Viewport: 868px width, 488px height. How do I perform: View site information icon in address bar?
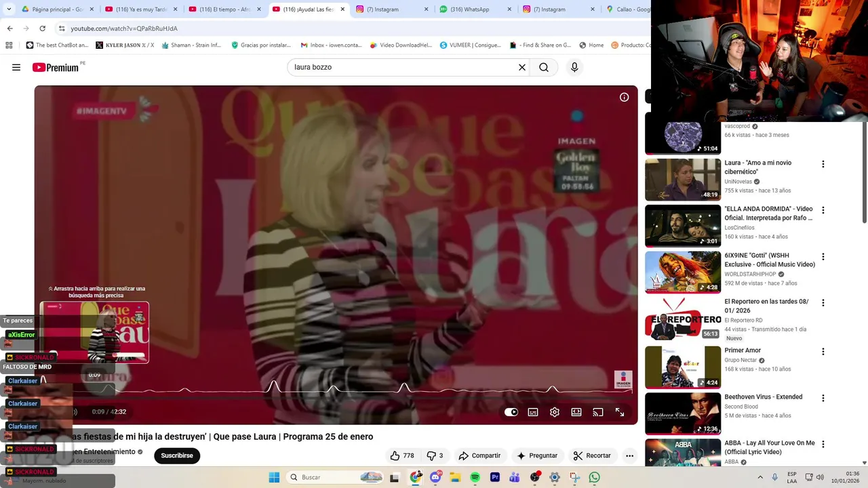pos(62,28)
